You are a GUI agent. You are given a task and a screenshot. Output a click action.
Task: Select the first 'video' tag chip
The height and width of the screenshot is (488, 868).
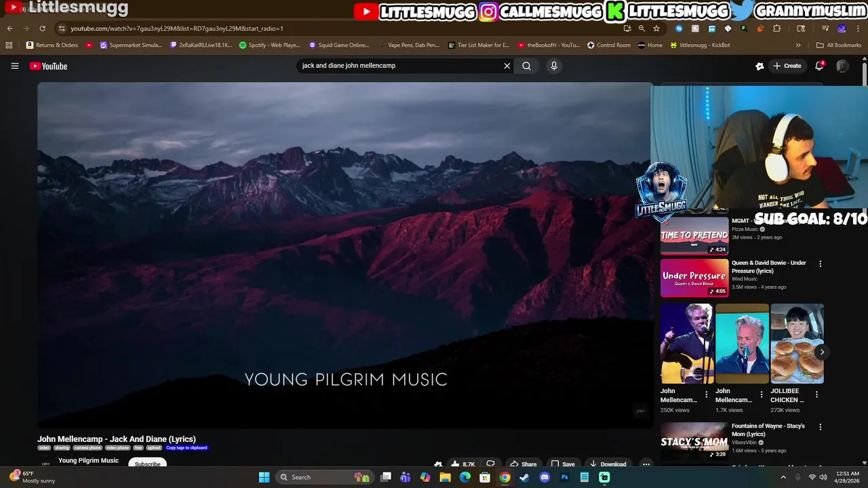(x=44, y=448)
